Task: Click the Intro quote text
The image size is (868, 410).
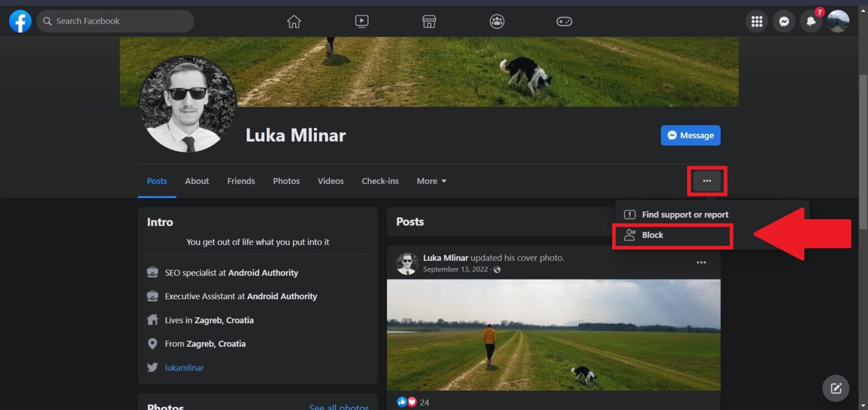Action: pos(258,242)
